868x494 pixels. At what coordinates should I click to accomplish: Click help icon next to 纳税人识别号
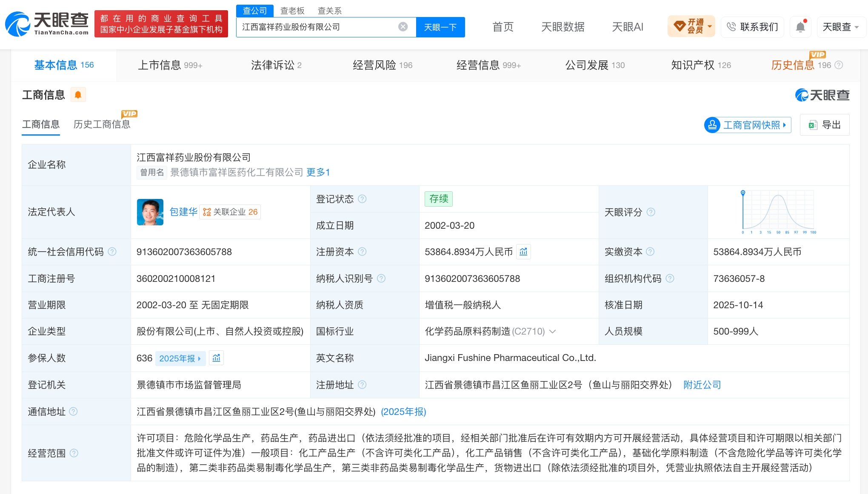(x=381, y=278)
